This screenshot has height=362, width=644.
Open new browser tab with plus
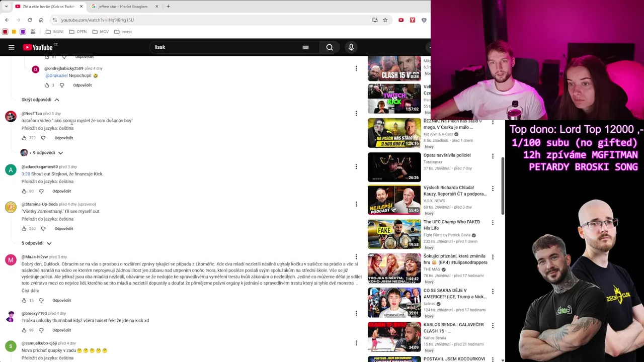click(168, 7)
